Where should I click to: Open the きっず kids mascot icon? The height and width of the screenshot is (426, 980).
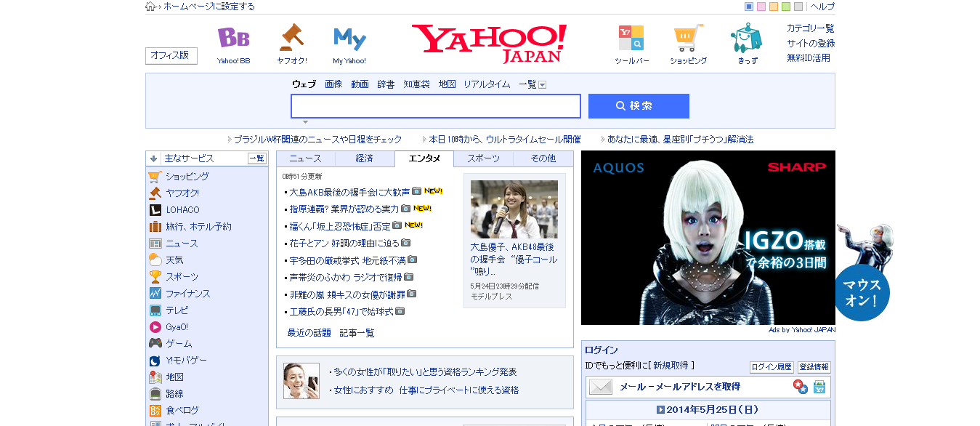click(x=747, y=38)
